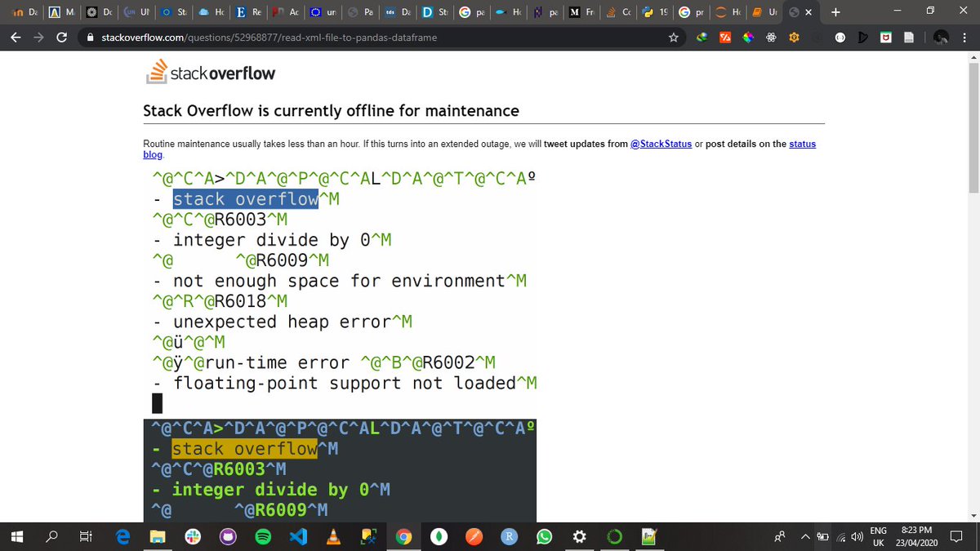This screenshot has width=980, height=551.
Task: Open Visual Studio Code from the taskbar
Action: pos(298,536)
